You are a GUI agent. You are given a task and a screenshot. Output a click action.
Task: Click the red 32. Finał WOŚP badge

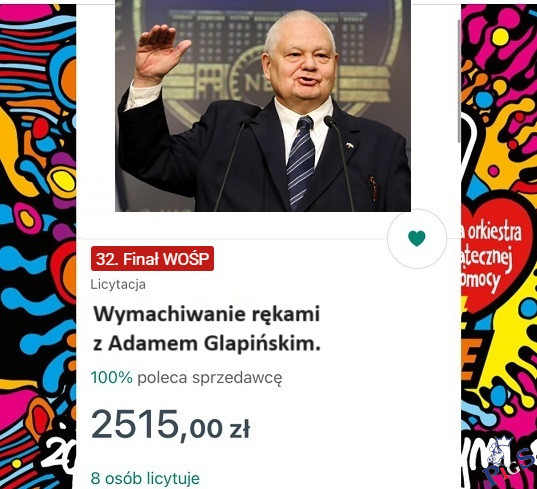coord(152,259)
